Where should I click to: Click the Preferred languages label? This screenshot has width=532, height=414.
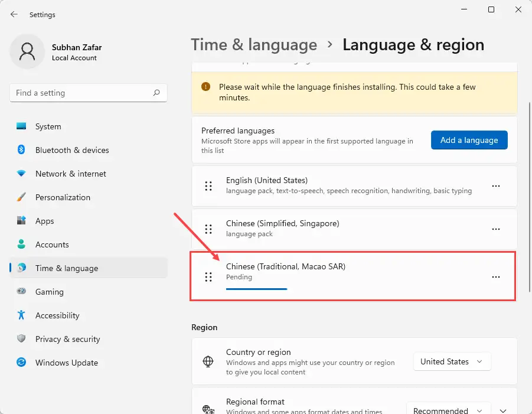coord(238,131)
